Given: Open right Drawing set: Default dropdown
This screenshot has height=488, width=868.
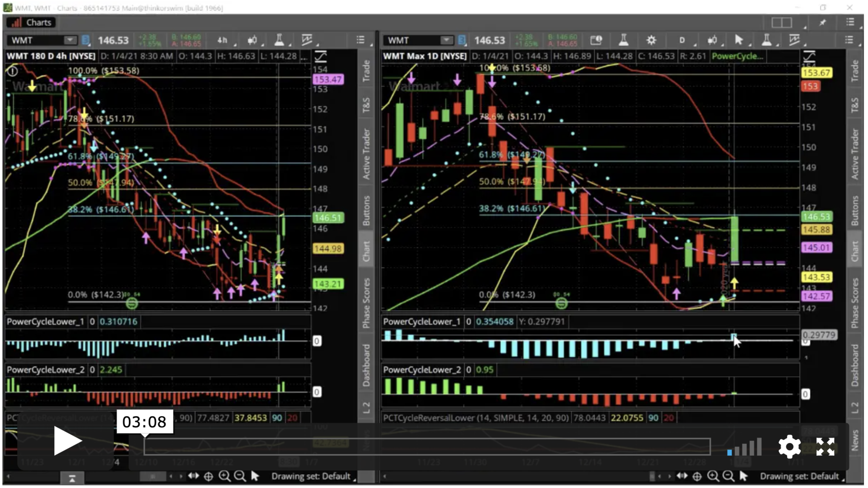Looking at the screenshot, I should [802, 476].
